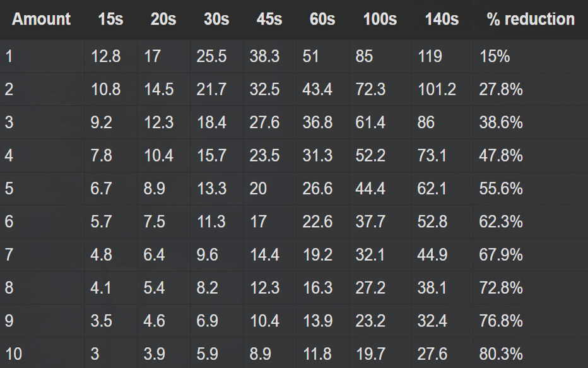Select the 45s column header
The height and width of the screenshot is (368, 588).
coord(269,19)
